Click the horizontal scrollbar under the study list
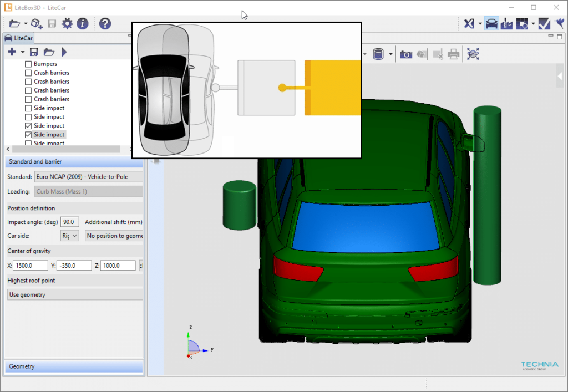 point(66,149)
